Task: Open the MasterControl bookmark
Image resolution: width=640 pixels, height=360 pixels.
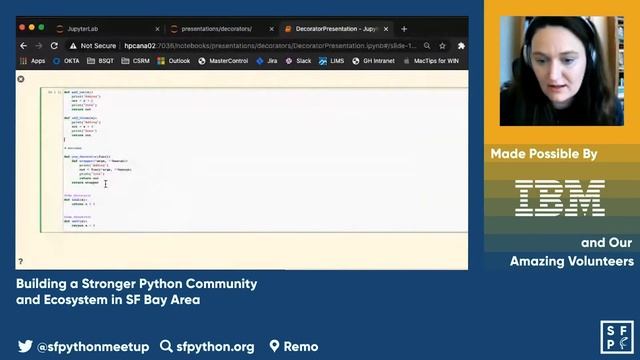Action: point(223,61)
